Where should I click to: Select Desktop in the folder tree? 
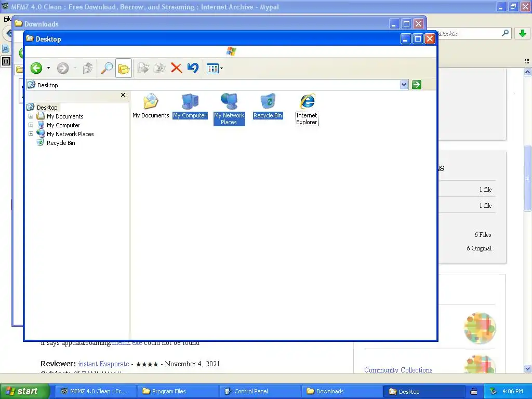coord(47,108)
